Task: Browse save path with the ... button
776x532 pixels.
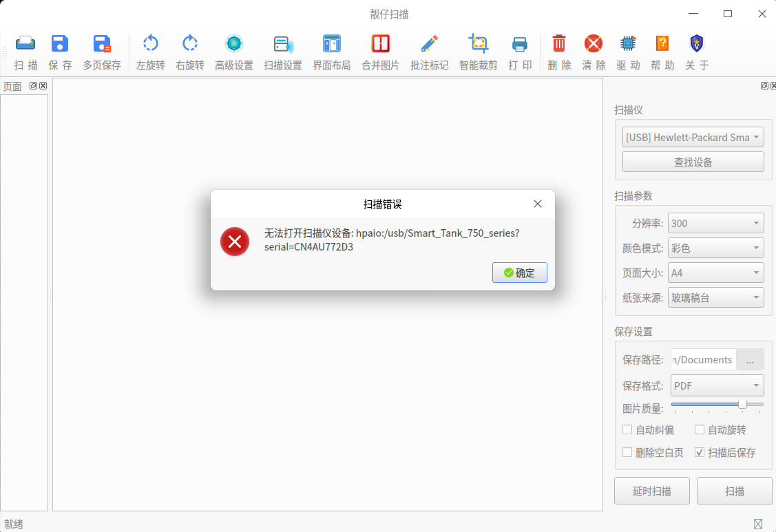Action: [750, 360]
